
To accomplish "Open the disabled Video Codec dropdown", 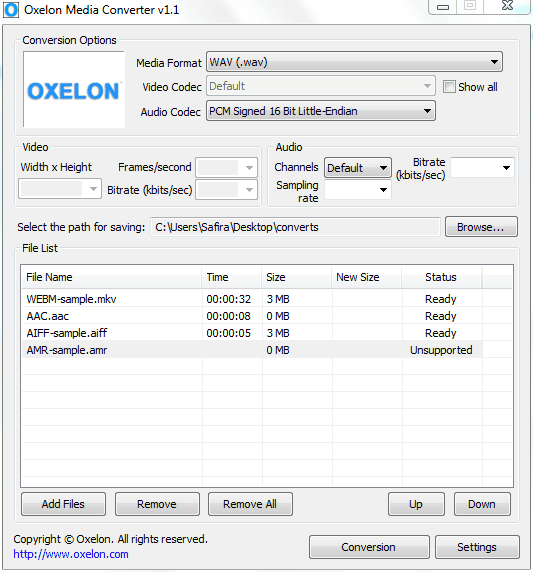I will (321, 86).
